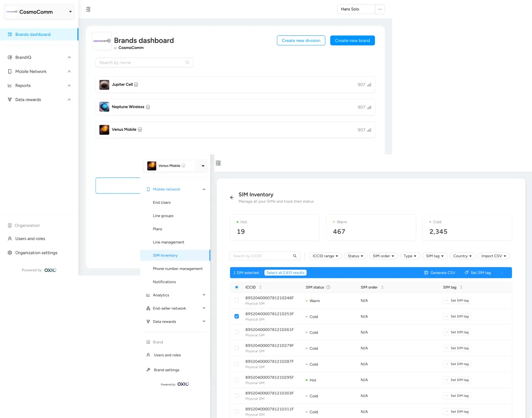
Task: Click Set SIM tag in blue selection bar
Action: click(x=478, y=273)
